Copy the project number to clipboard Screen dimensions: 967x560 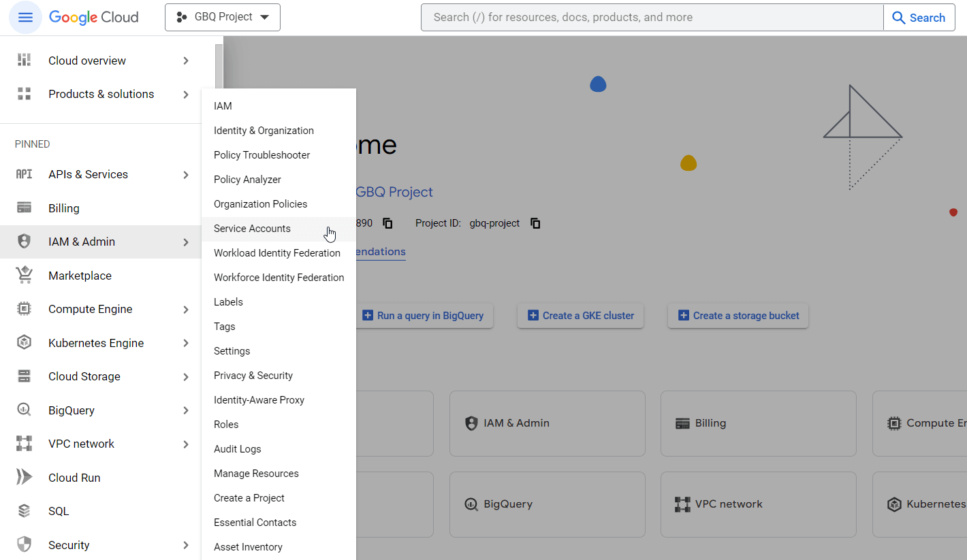pos(387,223)
